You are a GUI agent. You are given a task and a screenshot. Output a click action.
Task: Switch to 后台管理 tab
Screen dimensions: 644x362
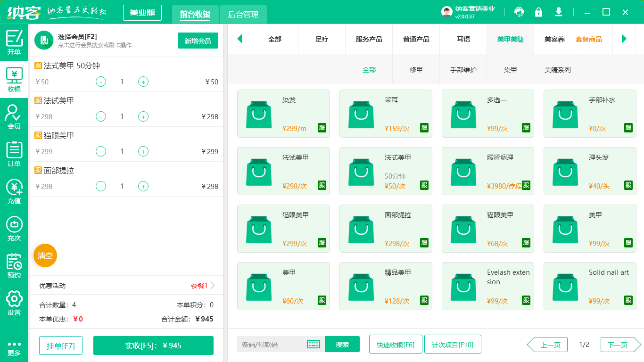pyautogui.click(x=243, y=14)
